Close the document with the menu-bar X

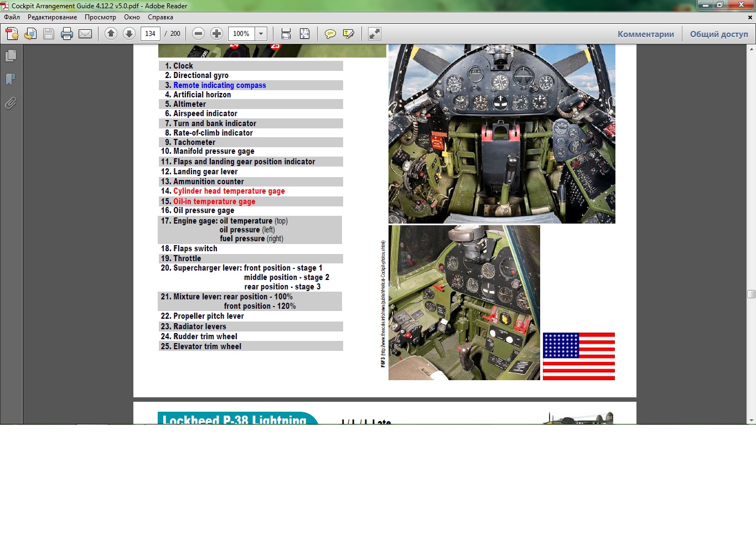click(x=750, y=17)
